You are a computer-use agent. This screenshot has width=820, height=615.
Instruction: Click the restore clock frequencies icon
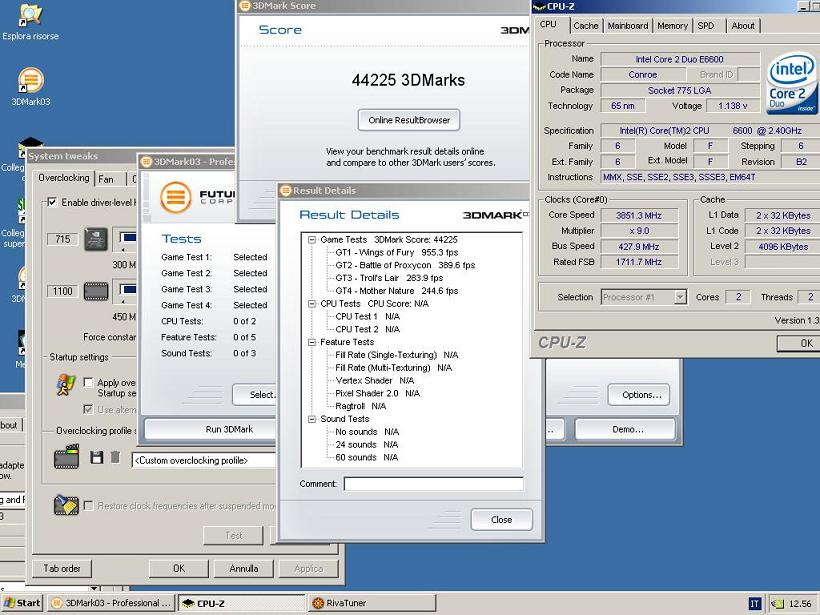point(66,505)
